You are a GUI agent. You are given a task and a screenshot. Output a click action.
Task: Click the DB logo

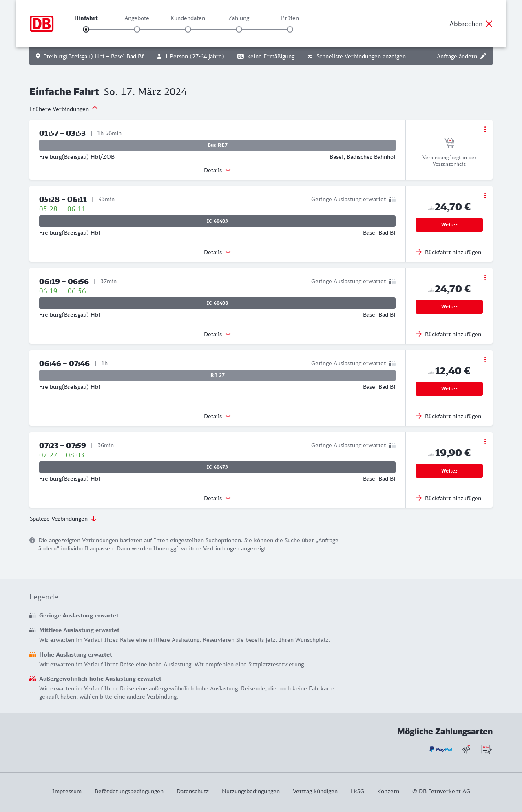click(x=42, y=24)
